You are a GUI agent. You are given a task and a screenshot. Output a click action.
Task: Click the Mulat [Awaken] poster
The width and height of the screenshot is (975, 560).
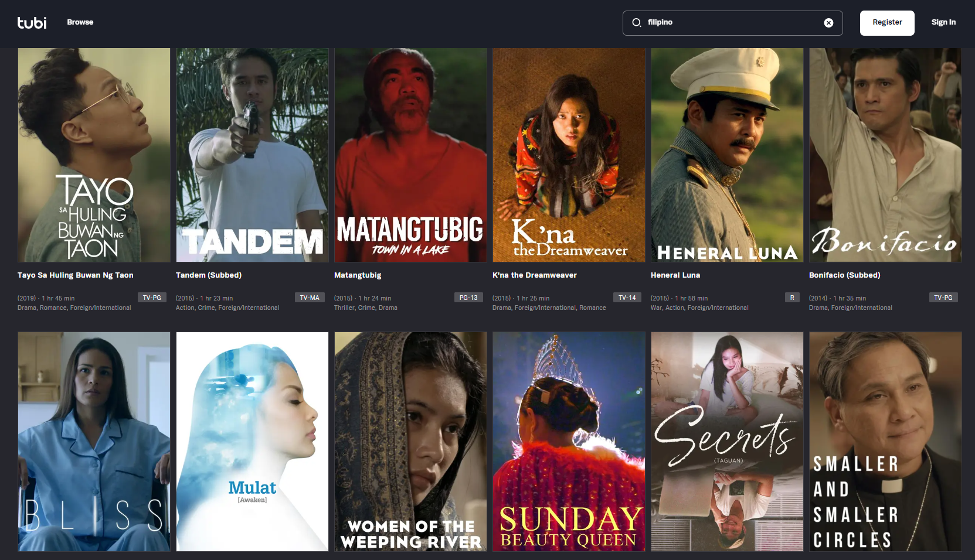(x=252, y=441)
